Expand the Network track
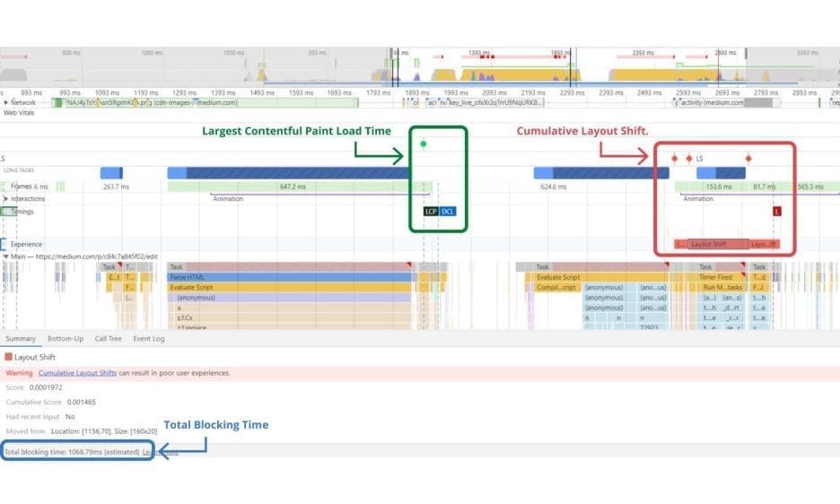The image size is (840, 504). pyautogui.click(x=6, y=103)
